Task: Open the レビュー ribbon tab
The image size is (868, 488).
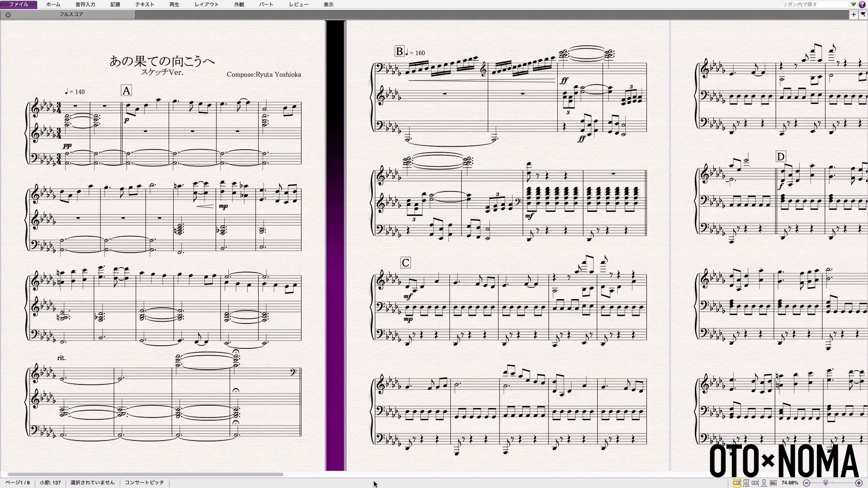Action: [299, 4]
